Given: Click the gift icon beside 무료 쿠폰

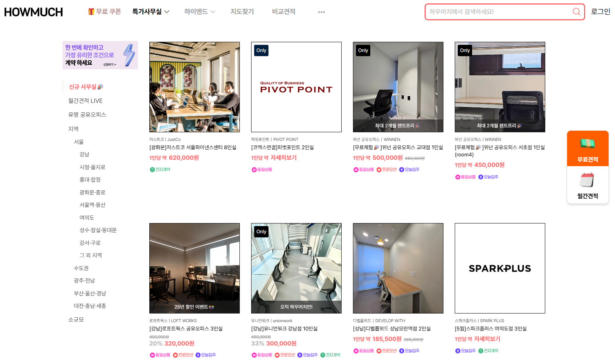Looking at the screenshot, I should 91,12.
